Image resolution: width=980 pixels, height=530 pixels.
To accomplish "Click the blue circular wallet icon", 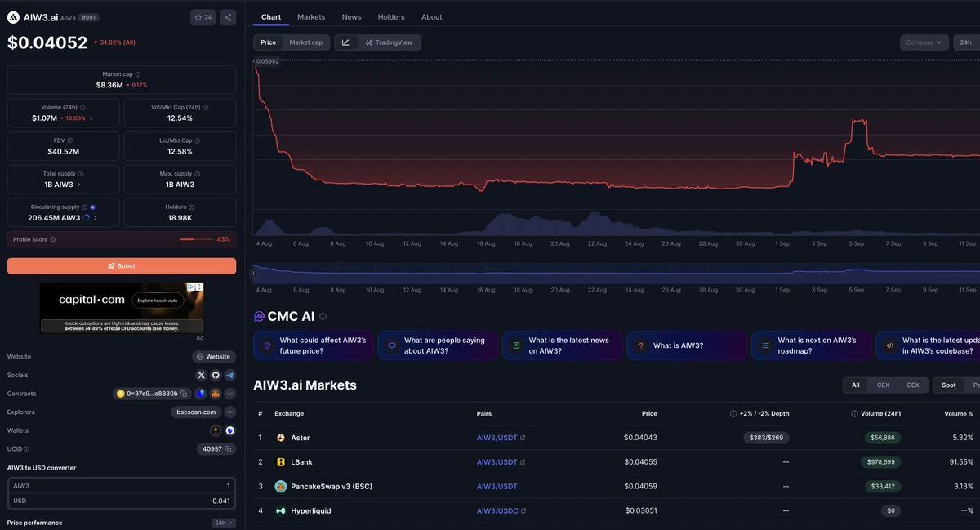I will coord(229,430).
